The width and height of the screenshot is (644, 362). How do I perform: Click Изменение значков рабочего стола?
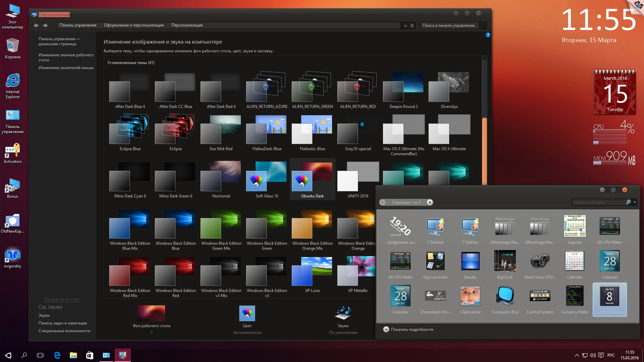pyautogui.click(x=65, y=57)
